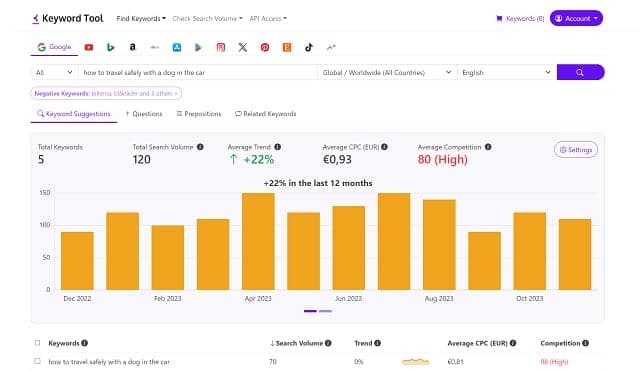Click the keyword search input field
The image size is (640, 371).
click(x=198, y=72)
